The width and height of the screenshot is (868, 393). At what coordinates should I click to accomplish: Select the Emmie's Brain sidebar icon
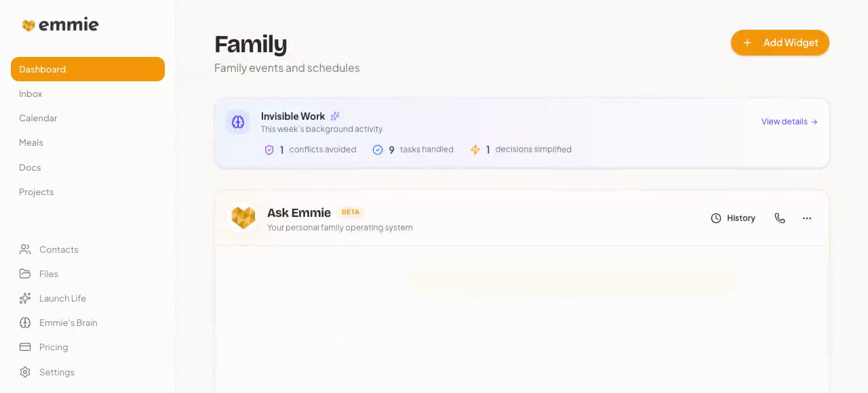pyautogui.click(x=25, y=323)
